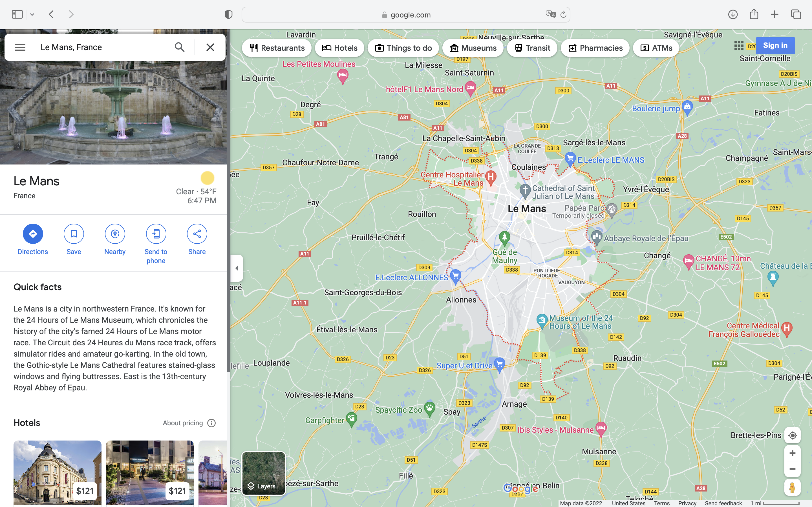This screenshot has height=507, width=812.
Task: Click the Sign in button
Action: (775, 46)
